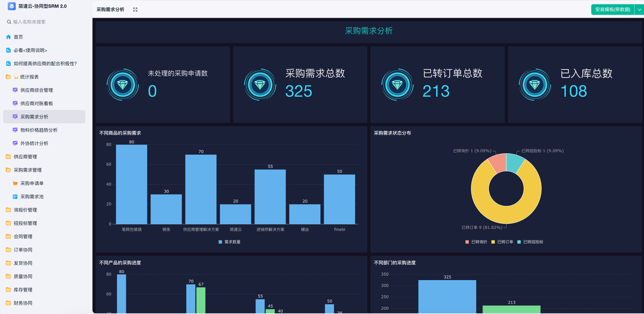The height and width of the screenshot is (314, 644).
Task: Click the salmon 已转询价 donut segment
Action: [x=497, y=163]
